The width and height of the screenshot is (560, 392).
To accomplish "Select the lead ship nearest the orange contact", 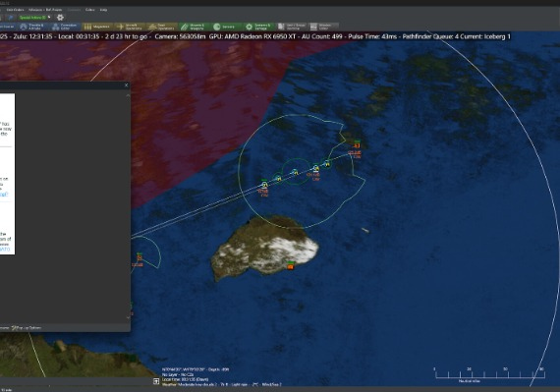I will click(x=327, y=163).
